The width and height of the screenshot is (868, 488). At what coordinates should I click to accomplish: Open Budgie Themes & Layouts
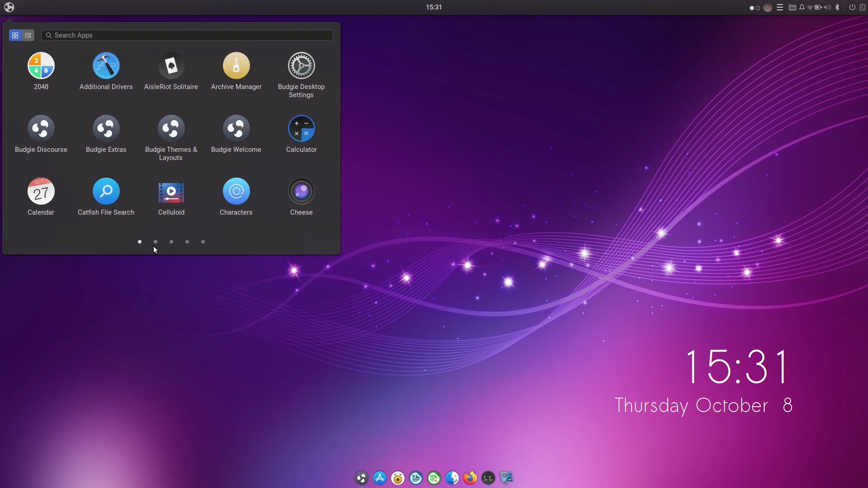coord(171,138)
